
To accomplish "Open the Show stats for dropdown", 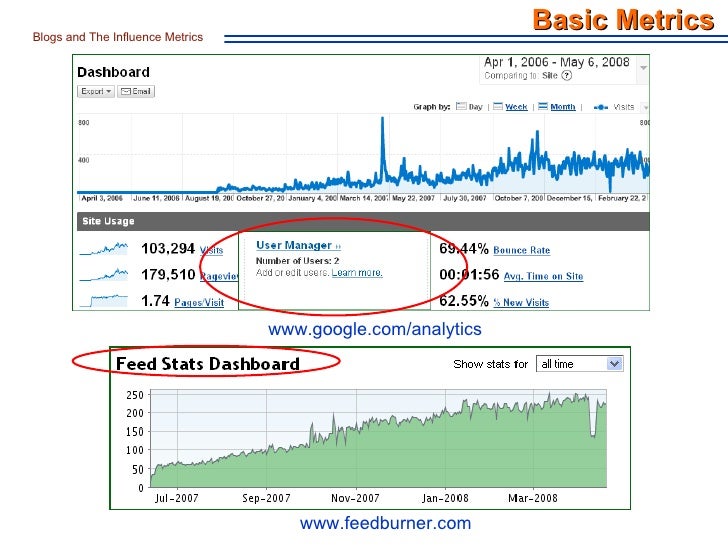I will click(579, 364).
